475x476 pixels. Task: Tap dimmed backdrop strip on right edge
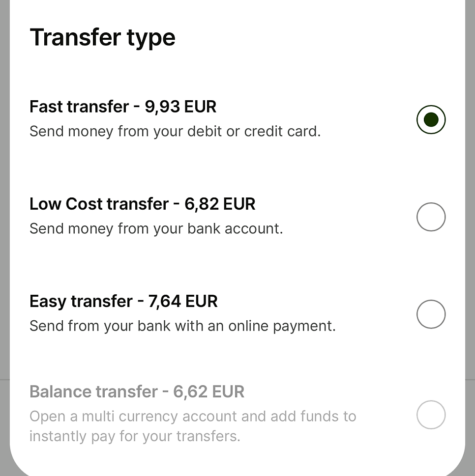pyautogui.click(x=470, y=196)
